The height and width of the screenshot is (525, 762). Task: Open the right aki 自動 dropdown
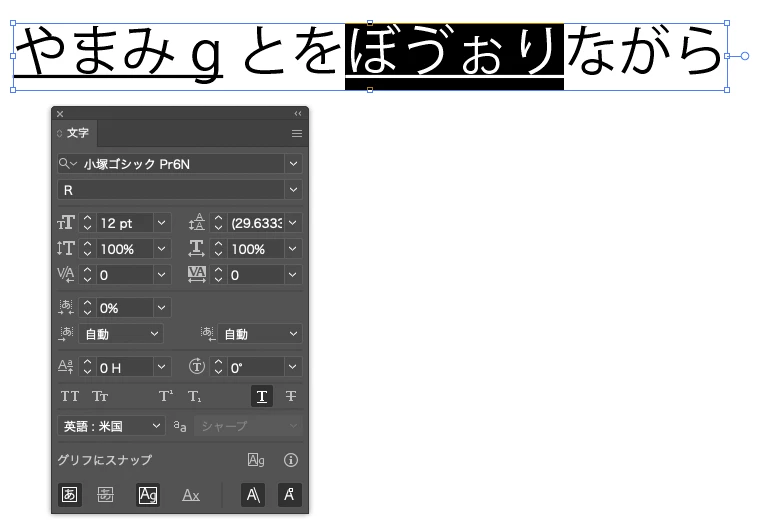pos(260,334)
